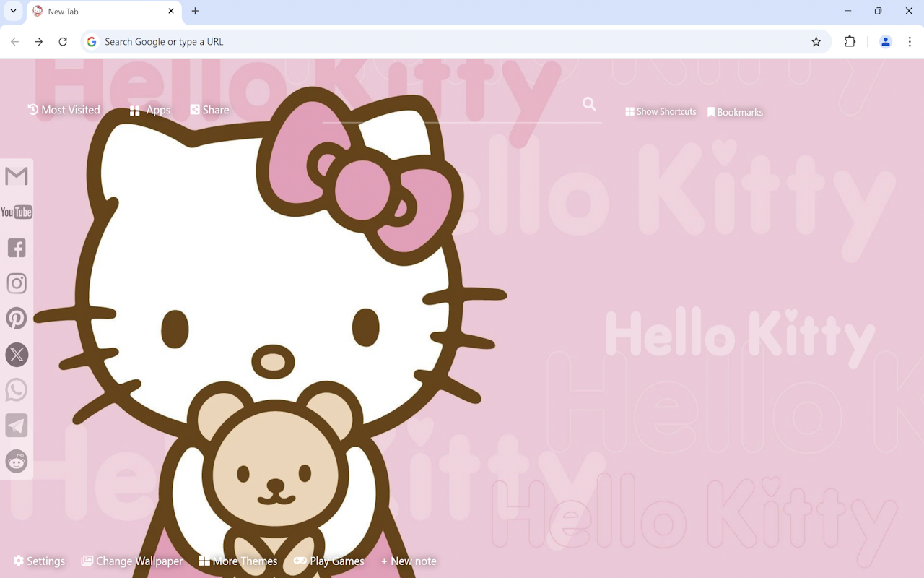Launch Facebook from the sidebar
The image size is (924, 578).
click(x=16, y=247)
